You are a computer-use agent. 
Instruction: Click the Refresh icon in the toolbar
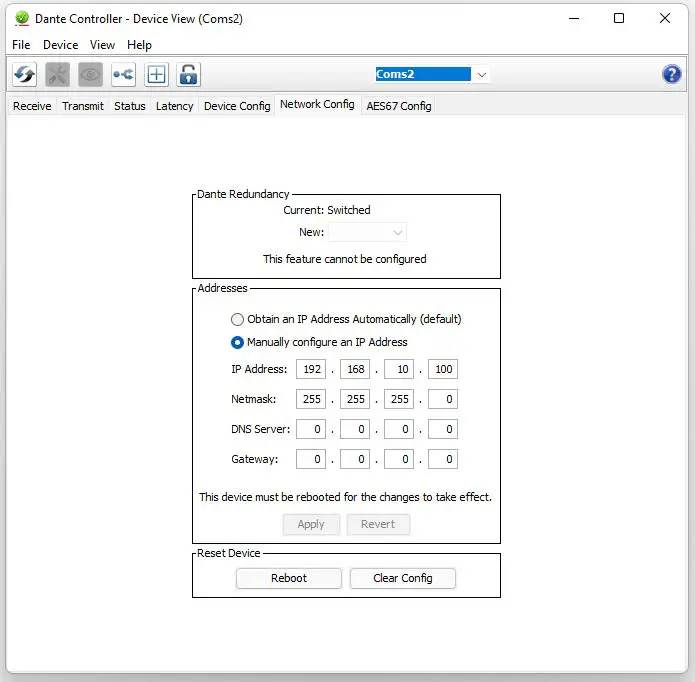pyautogui.click(x=24, y=74)
